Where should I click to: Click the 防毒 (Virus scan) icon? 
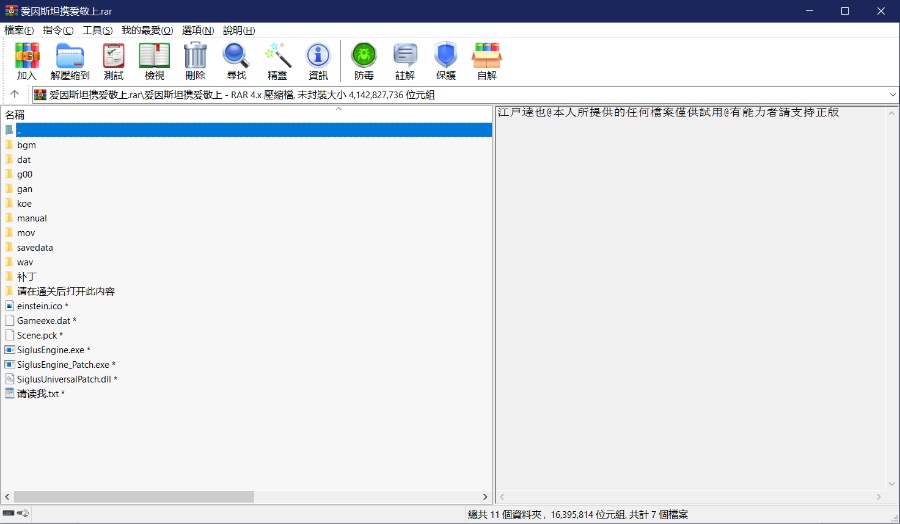coord(364,61)
